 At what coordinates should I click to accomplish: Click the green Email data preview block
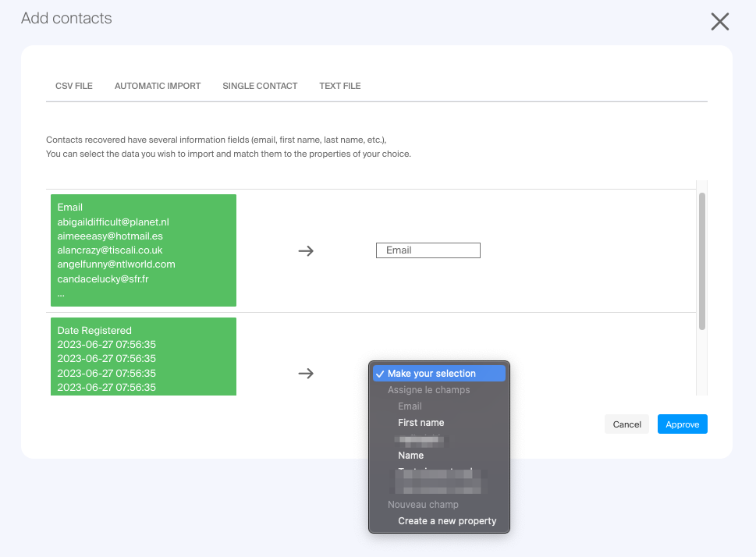point(144,250)
